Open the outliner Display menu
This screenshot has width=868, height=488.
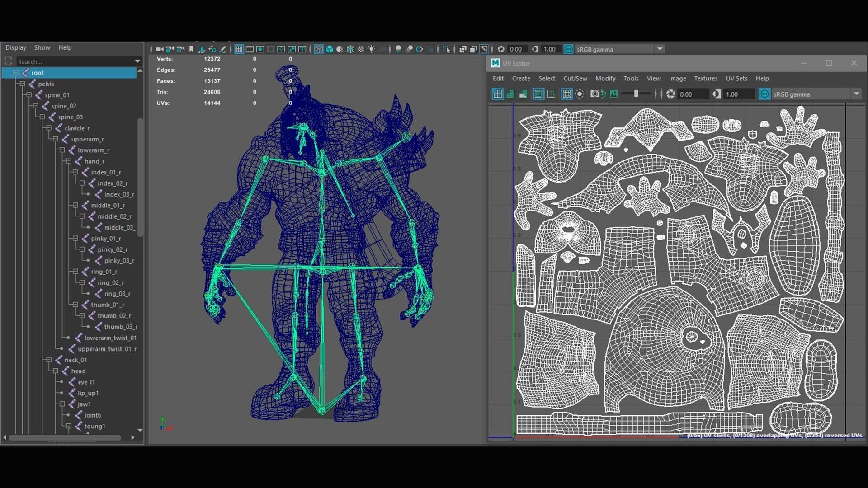pos(16,47)
